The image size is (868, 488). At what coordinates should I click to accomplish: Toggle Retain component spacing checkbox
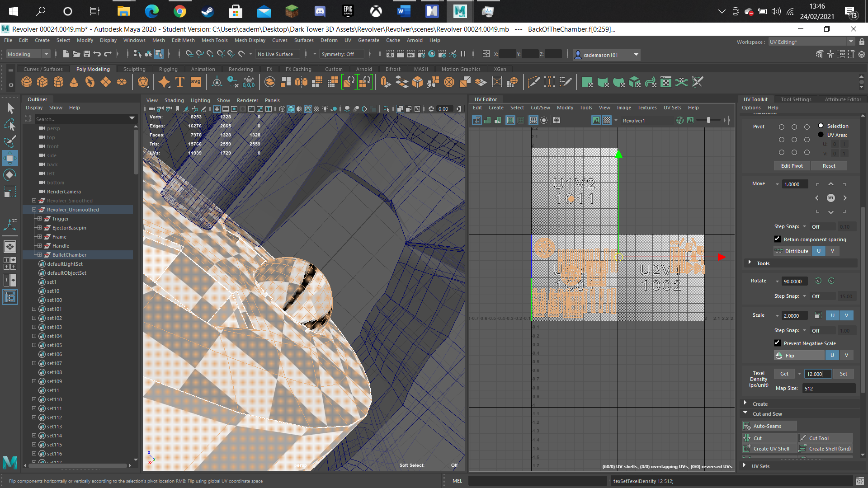(x=778, y=239)
